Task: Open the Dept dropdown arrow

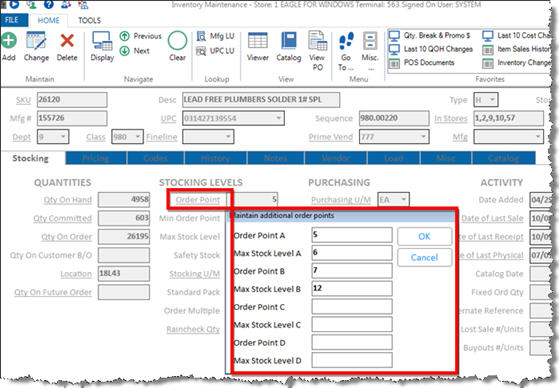Action: (x=63, y=137)
